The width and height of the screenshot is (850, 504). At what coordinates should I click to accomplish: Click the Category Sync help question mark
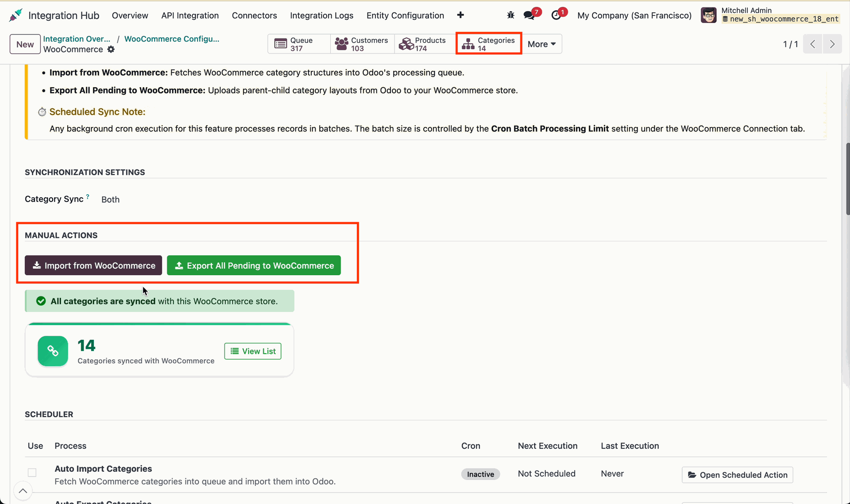pyautogui.click(x=88, y=196)
